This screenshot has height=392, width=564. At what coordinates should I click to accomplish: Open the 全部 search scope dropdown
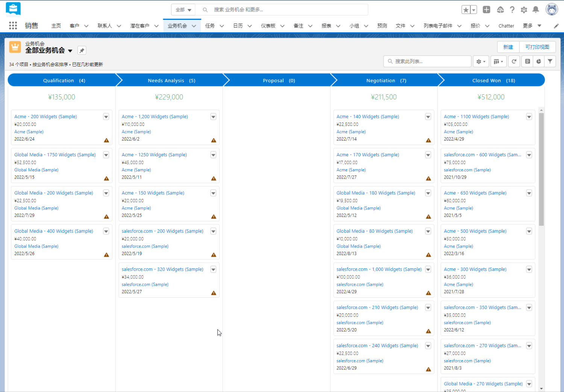tap(183, 10)
